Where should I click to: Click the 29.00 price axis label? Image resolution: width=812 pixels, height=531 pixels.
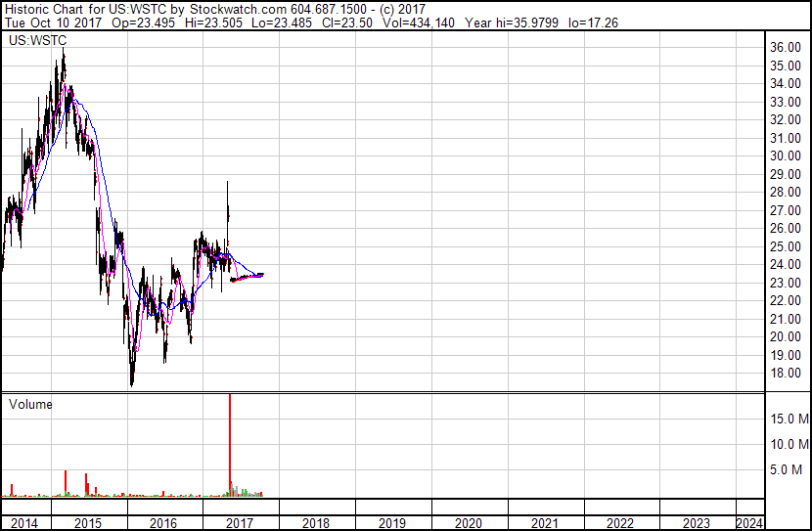786,174
